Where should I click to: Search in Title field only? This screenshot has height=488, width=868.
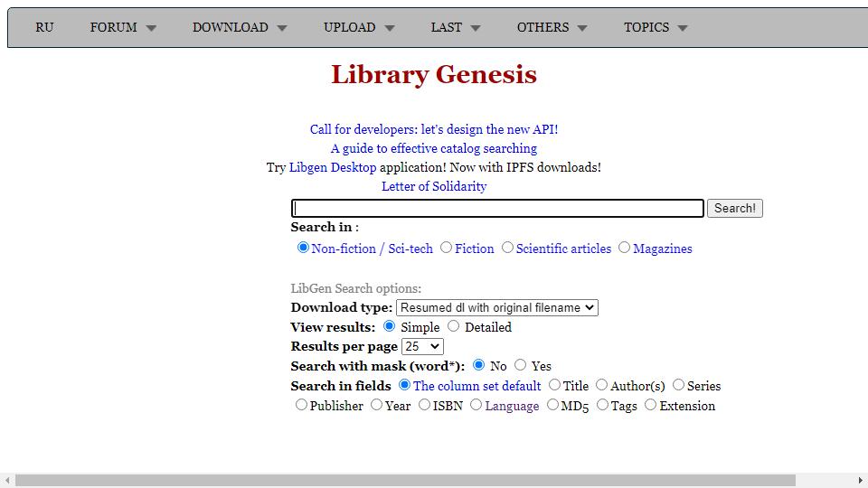click(x=554, y=385)
